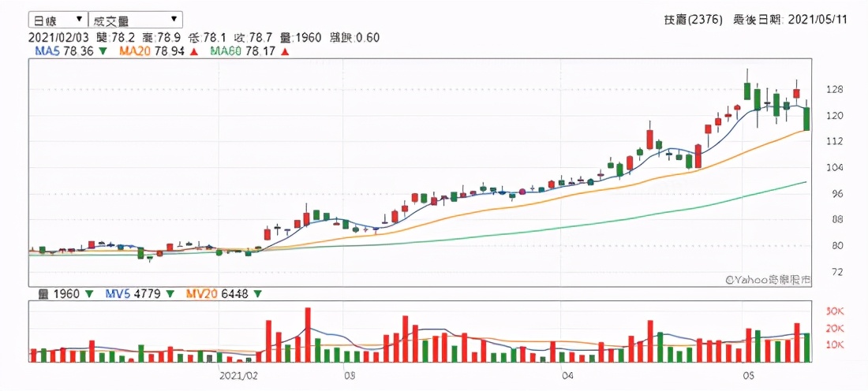The height and width of the screenshot is (391, 868).
Task: Click the green arrow beside MV20 6448
Action: click(259, 294)
